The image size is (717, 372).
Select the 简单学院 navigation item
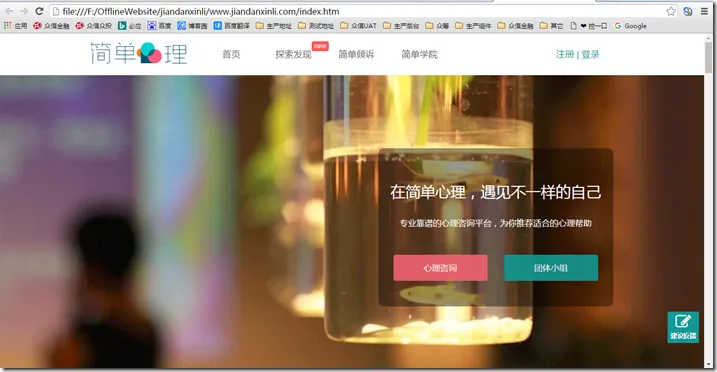pos(419,54)
